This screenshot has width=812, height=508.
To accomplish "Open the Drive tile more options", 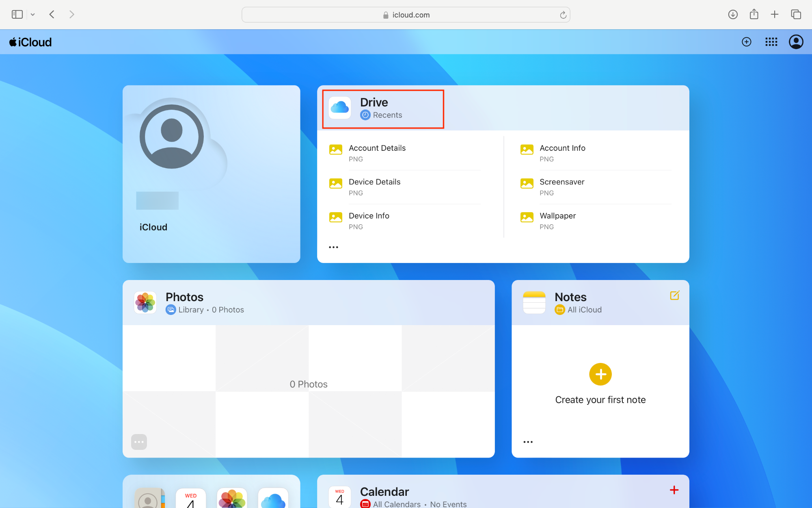I will pos(333,247).
